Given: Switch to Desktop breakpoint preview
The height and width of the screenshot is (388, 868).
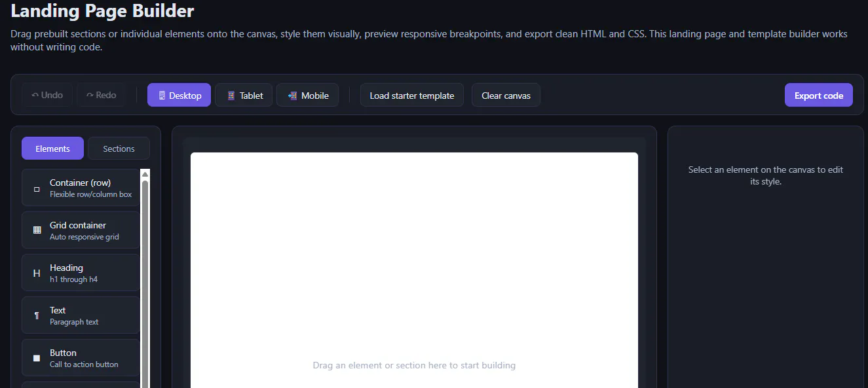Looking at the screenshot, I should pyautogui.click(x=179, y=95).
